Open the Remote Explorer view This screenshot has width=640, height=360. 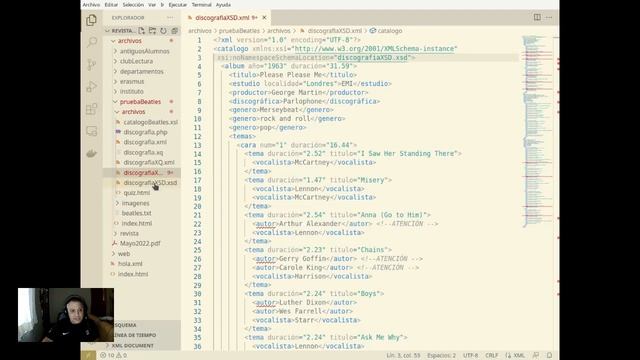(91, 131)
